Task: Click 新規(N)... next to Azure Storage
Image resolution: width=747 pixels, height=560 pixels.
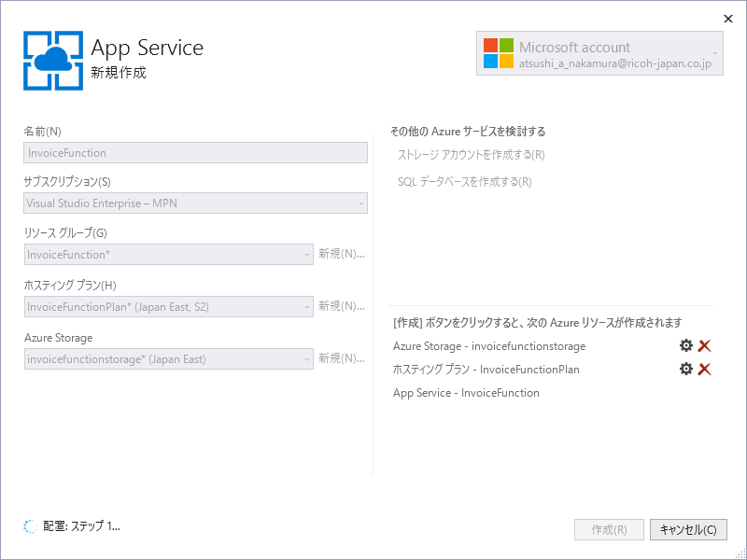Action: pyautogui.click(x=342, y=358)
